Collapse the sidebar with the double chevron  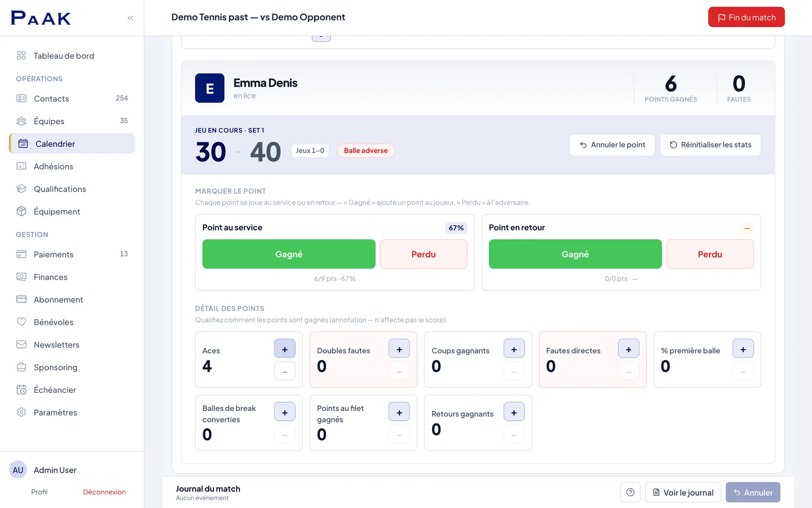(130, 18)
